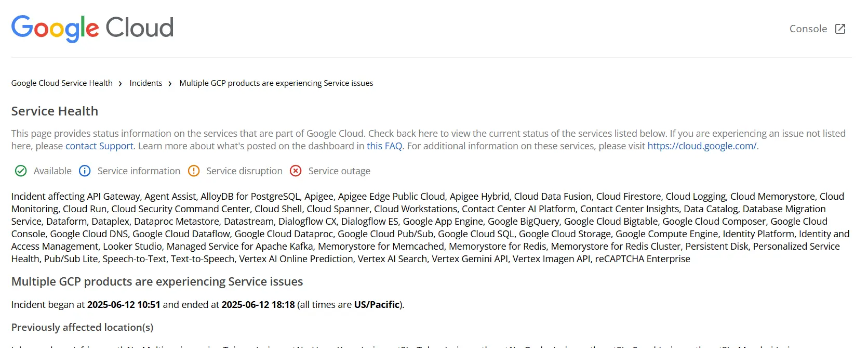
Task: Click the breadcrumb chevron after Service Health
Action: tap(121, 84)
